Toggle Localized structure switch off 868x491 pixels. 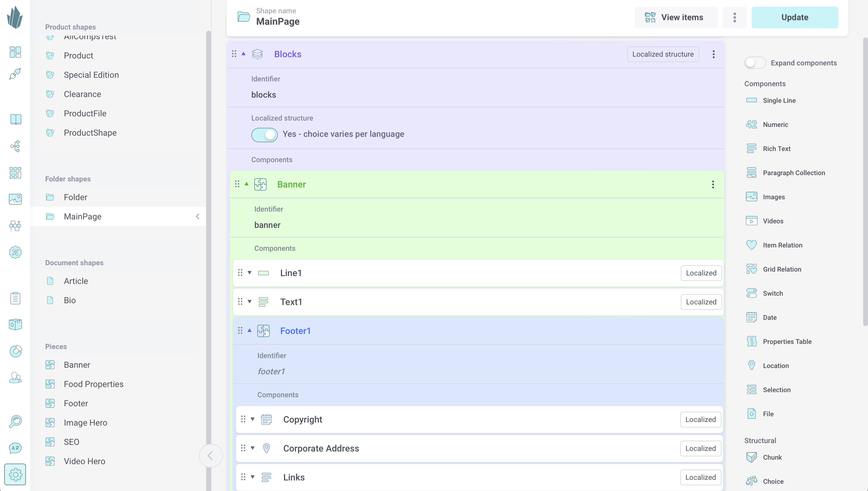(264, 134)
